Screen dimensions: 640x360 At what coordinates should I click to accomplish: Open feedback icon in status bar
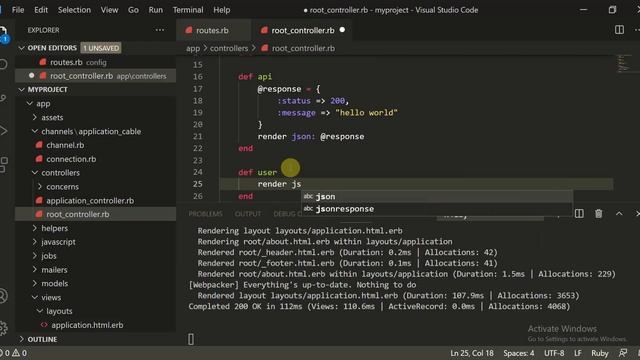(622, 353)
